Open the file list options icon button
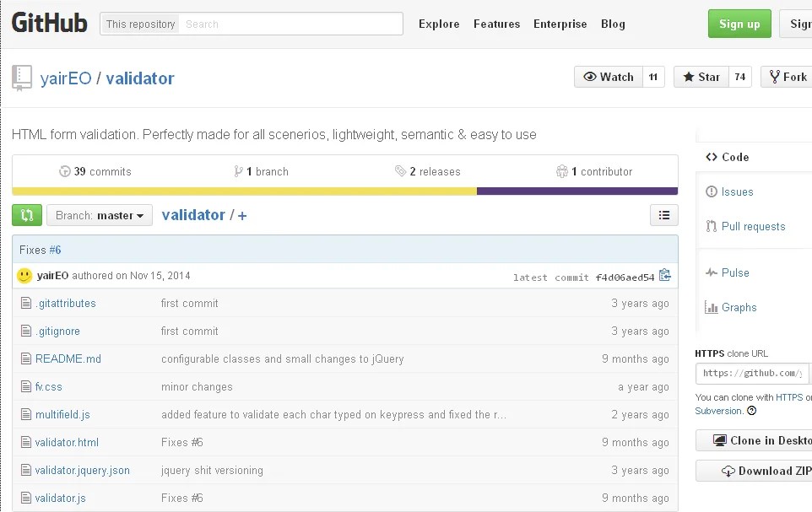 [664, 215]
